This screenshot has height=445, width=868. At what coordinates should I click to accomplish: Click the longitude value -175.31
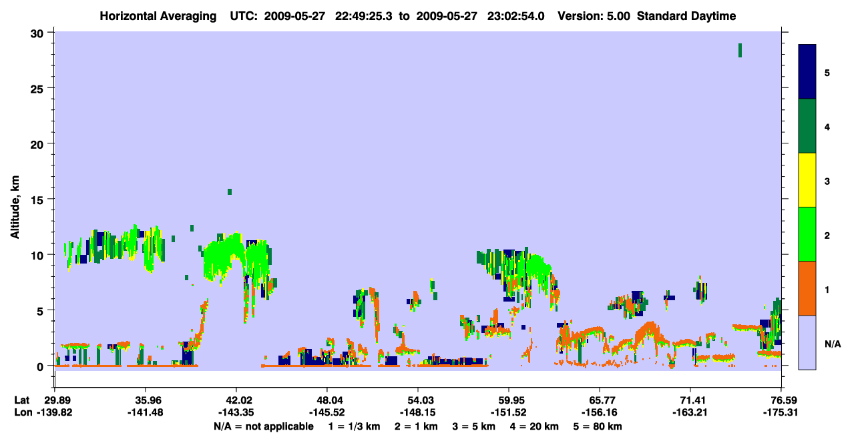[x=781, y=412]
